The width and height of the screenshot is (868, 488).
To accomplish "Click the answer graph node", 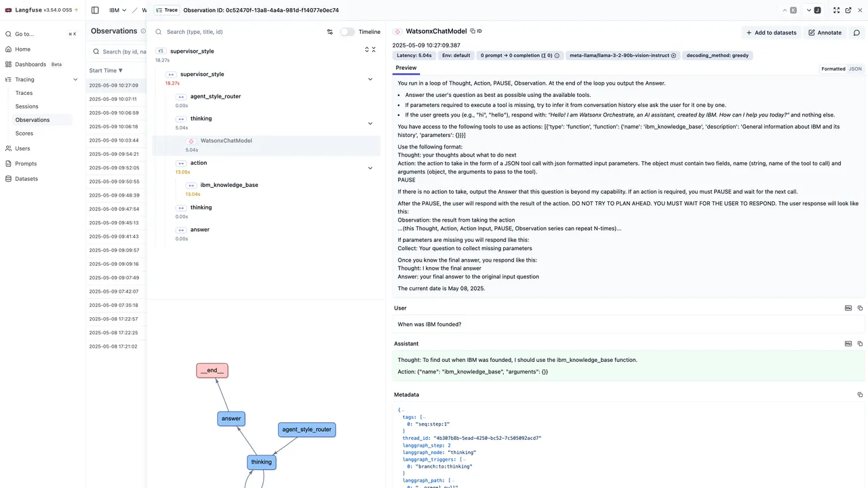I will click(x=231, y=419).
